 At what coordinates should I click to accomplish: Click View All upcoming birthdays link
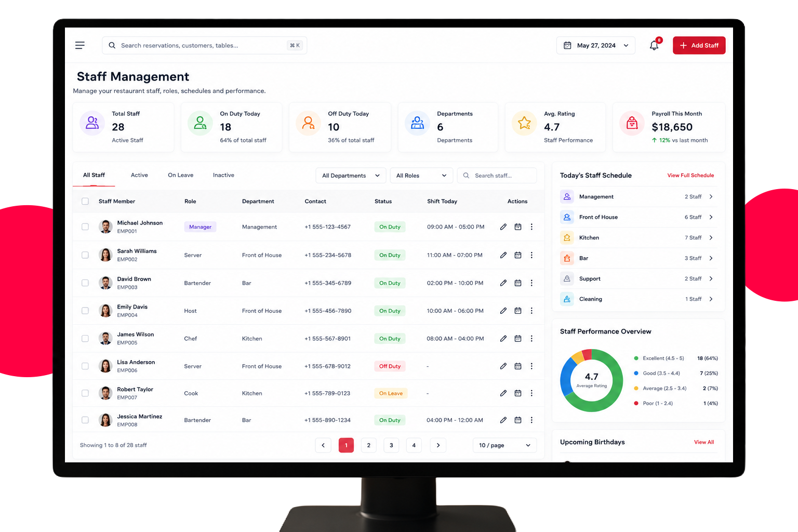(704, 442)
